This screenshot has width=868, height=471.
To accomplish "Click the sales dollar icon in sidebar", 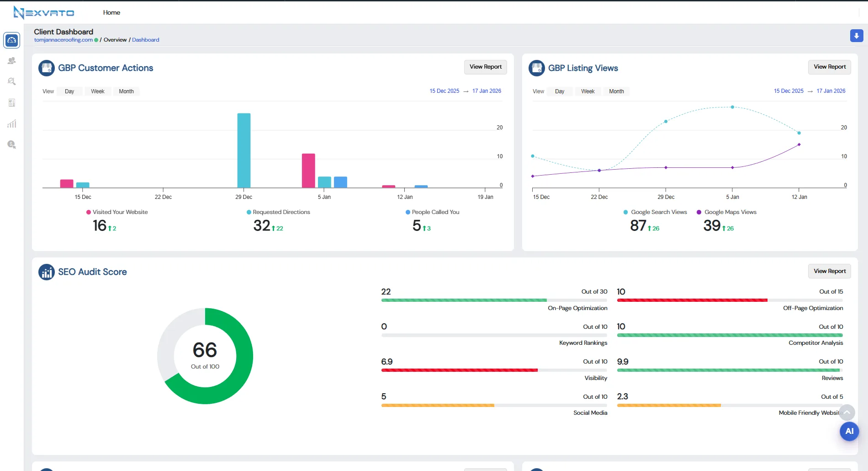I will (11, 144).
